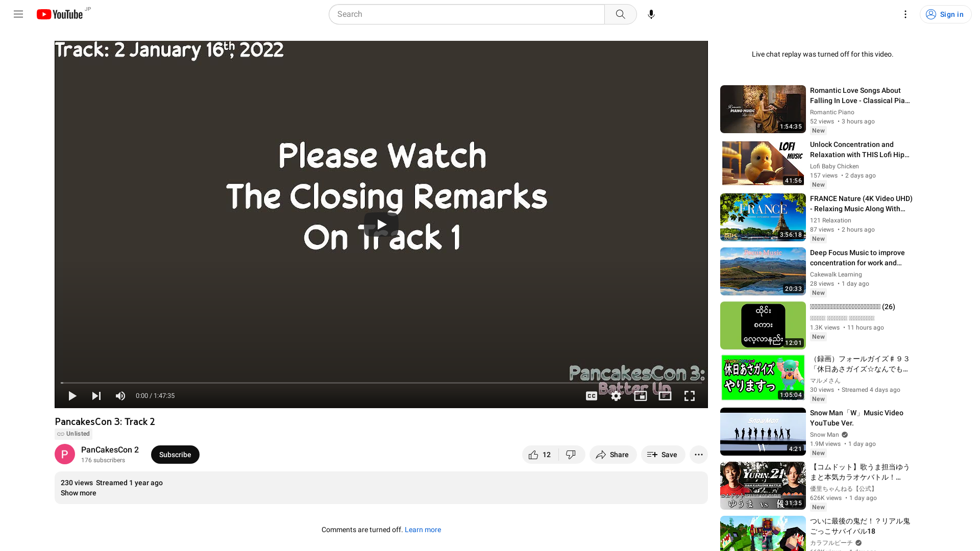
Task: Open player settings gear
Action: click(x=616, y=396)
